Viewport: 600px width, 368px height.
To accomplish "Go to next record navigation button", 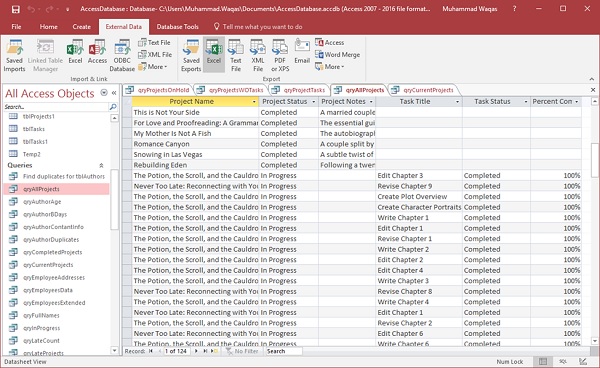I will (196, 351).
